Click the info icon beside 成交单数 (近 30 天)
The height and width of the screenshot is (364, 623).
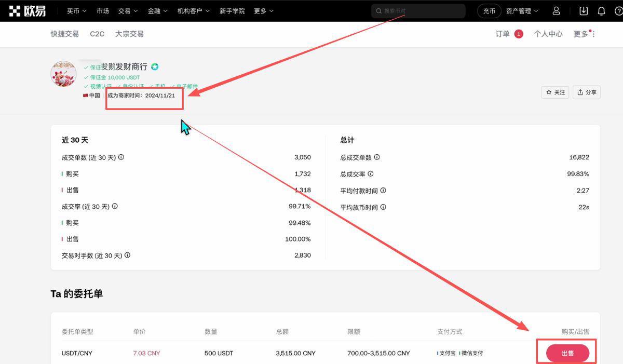121,157
